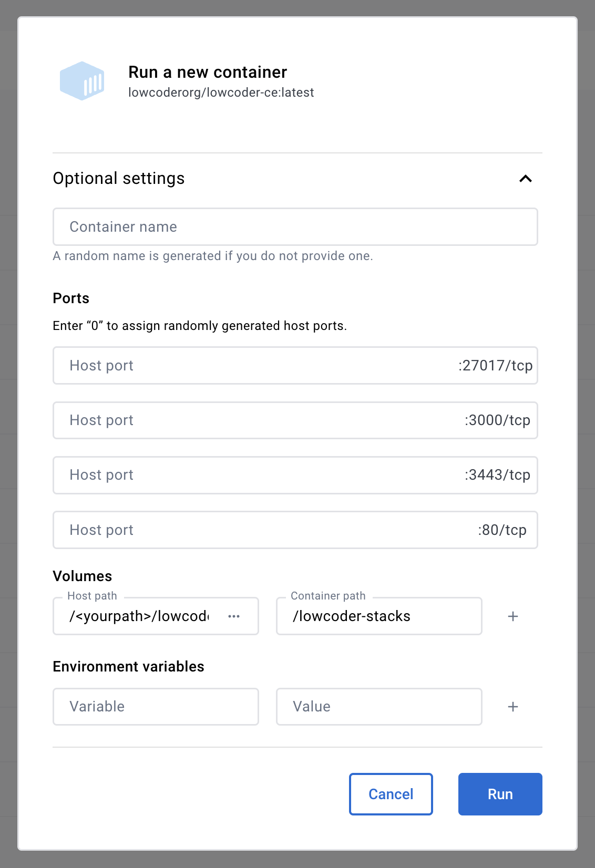Click the Optional settings heading text
The height and width of the screenshot is (868, 595).
point(119,179)
